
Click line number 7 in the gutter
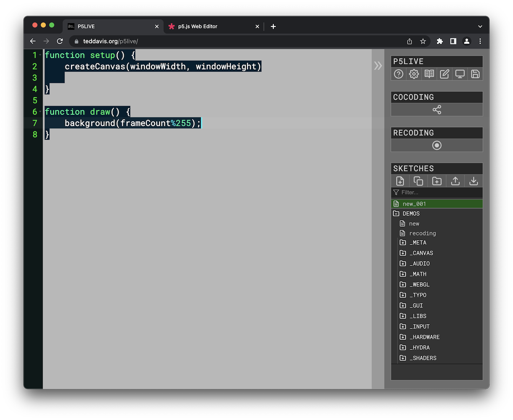pos(35,123)
